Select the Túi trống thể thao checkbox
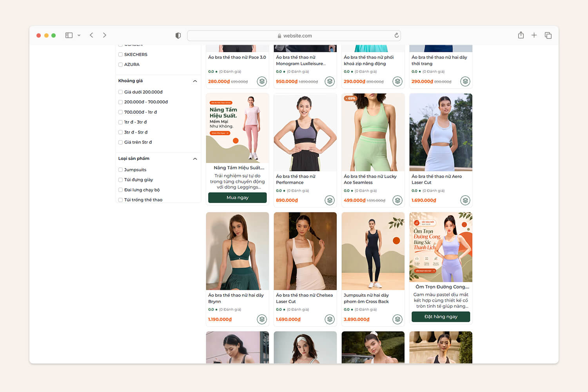588x392 pixels. 120,200
